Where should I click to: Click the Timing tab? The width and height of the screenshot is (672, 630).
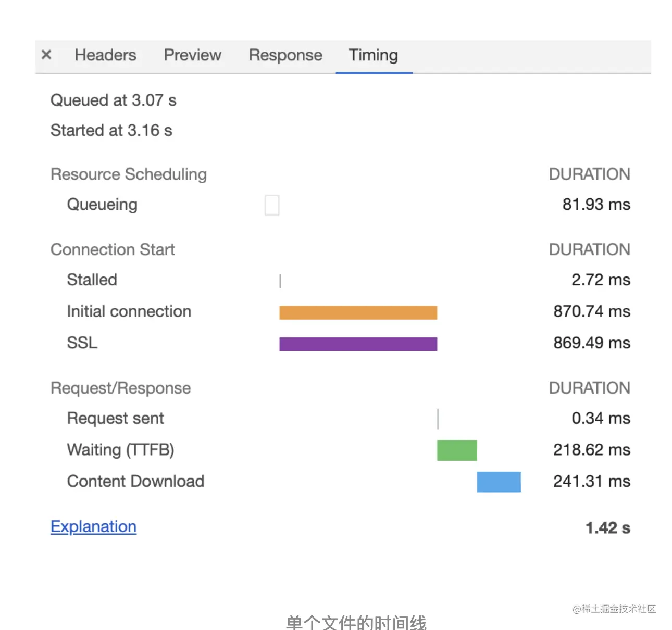tap(374, 55)
